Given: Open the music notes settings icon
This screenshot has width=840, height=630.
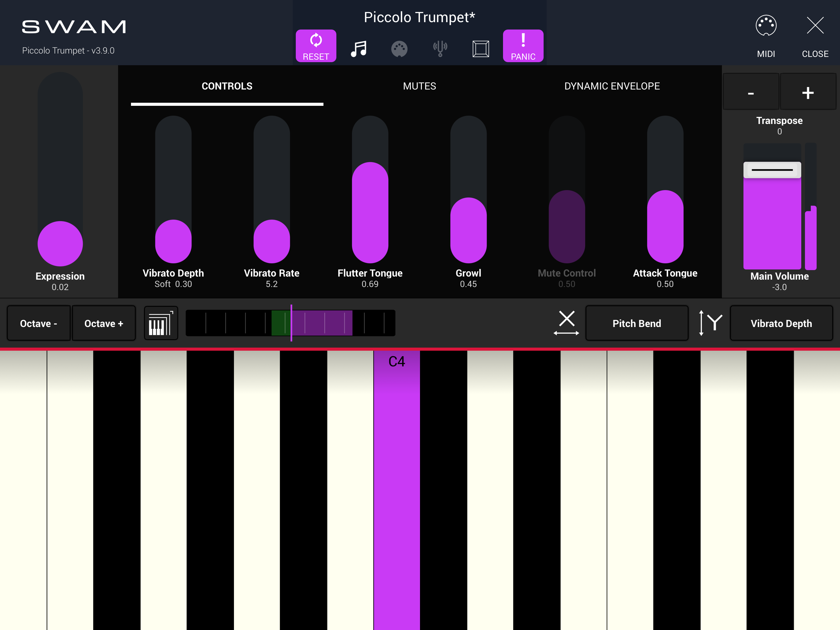Looking at the screenshot, I should point(359,49).
